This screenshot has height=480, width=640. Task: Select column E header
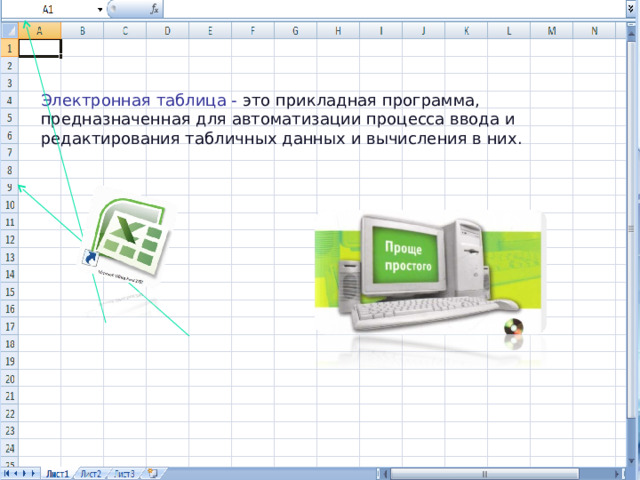point(210,31)
